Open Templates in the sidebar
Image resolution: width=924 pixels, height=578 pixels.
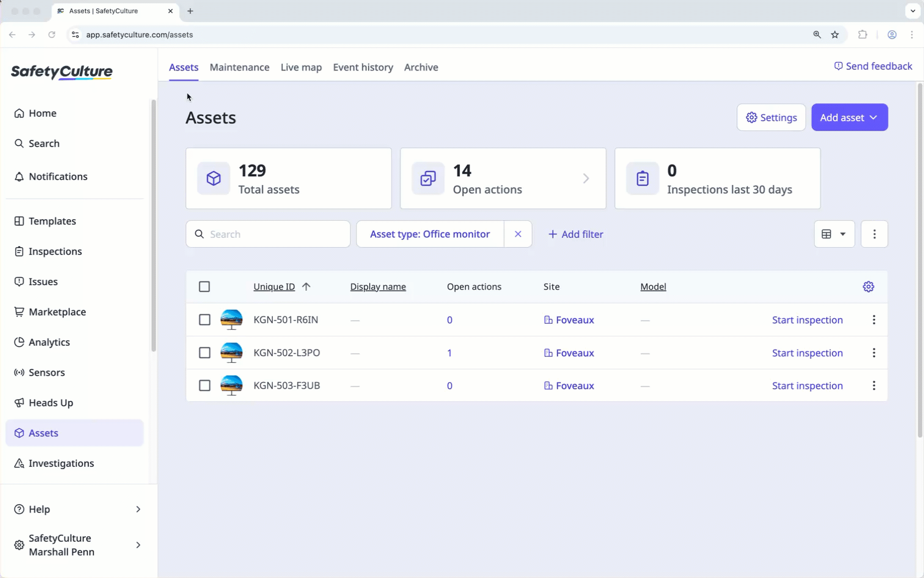[75, 221]
